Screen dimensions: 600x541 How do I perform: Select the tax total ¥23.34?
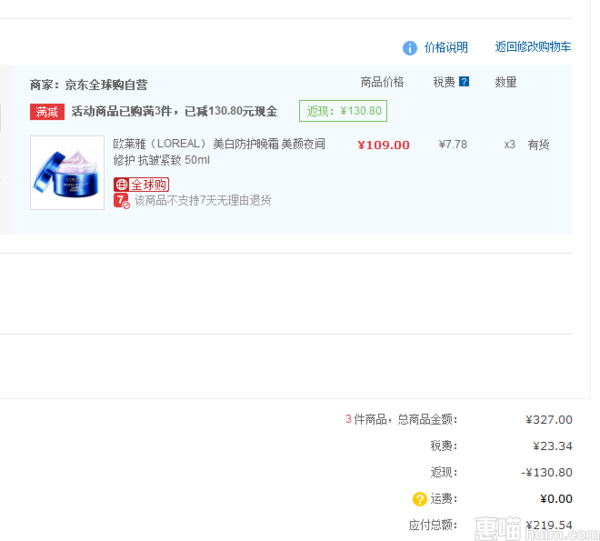(553, 446)
